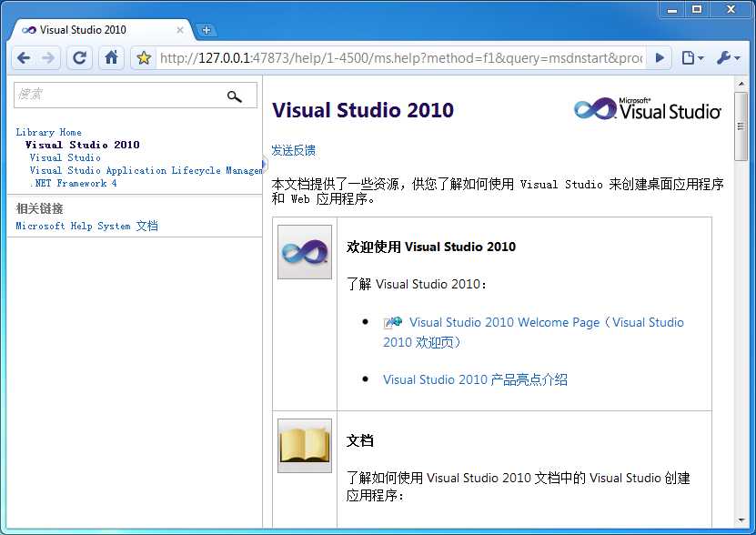The image size is (756, 535).
Task: Open a new tab with the plus button
Action: coord(207,30)
